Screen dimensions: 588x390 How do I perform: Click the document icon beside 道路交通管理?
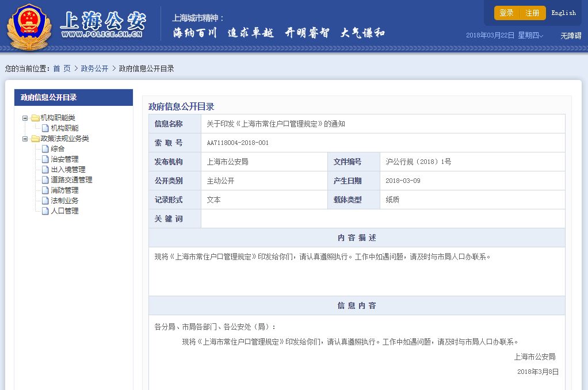click(x=45, y=180)
